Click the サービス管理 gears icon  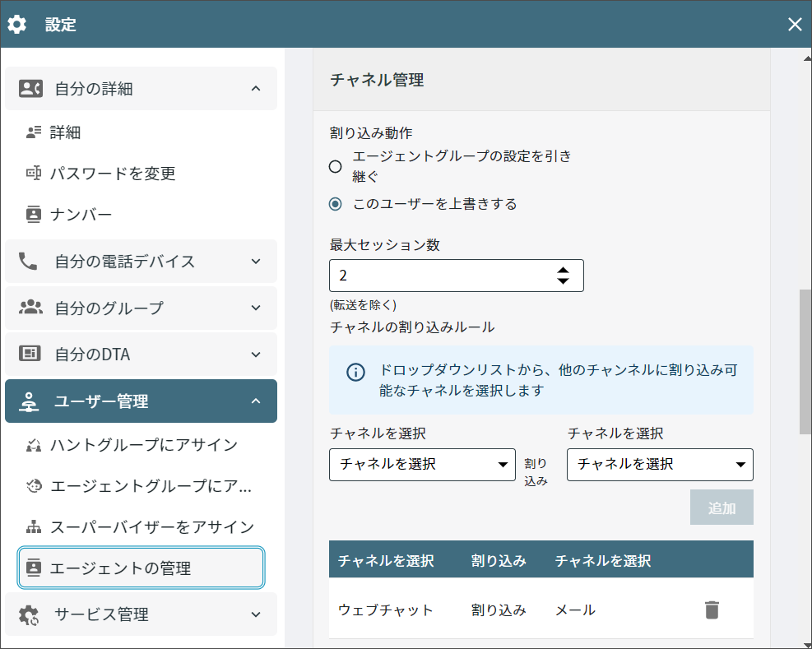click(29, 614)
